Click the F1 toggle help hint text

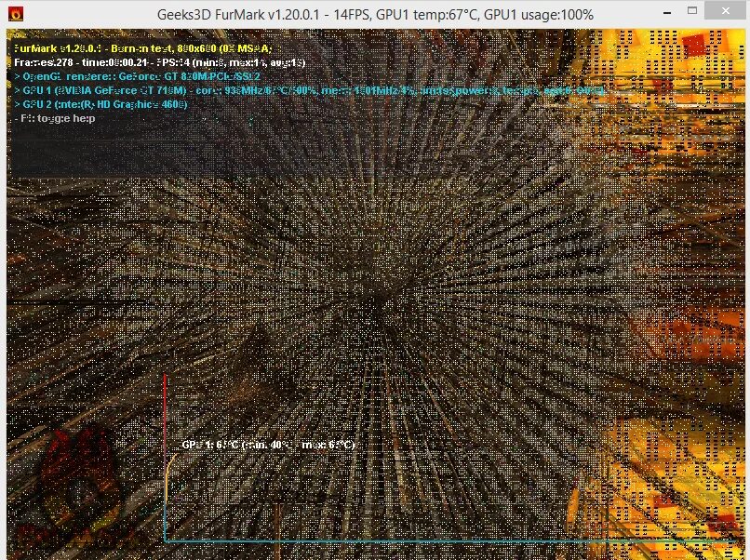(x=55, y=118)
